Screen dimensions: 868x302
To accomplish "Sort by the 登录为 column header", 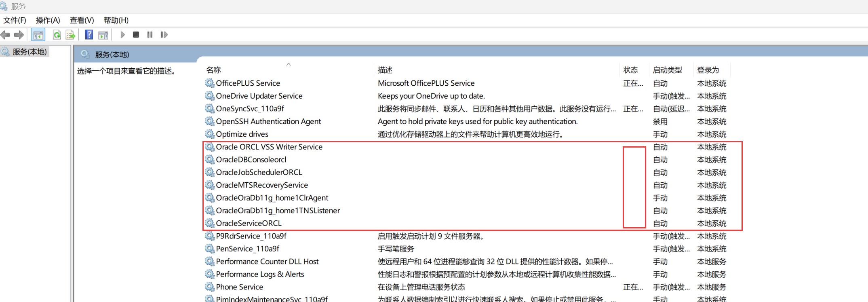I will tap(708, 70).
